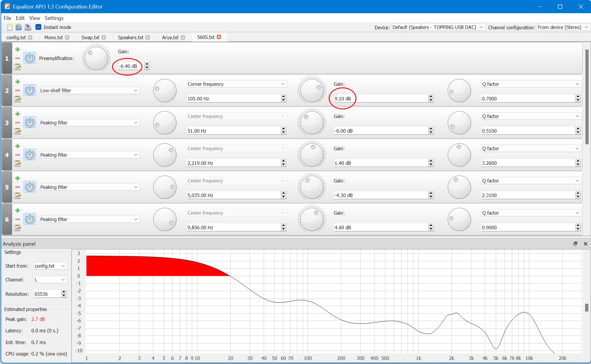Switch to the Speakers.txt tab
The height and width of the screenshot is (364, 591).
(130, 37)
